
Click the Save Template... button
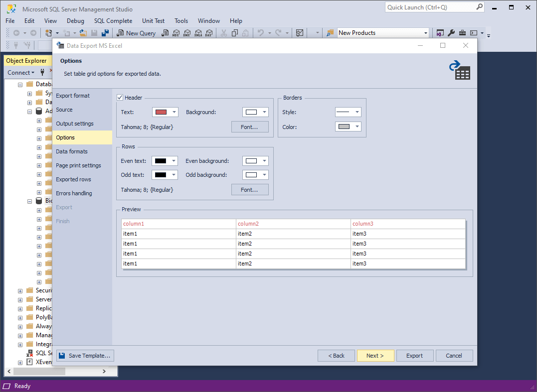[x=85, y=356]
